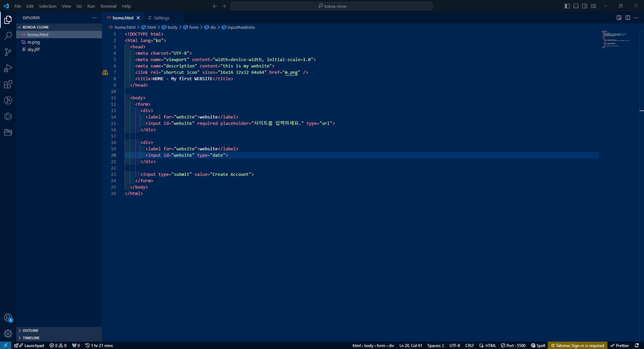Screen dimensions: 644x349
Task: Open the Explorer view in activity bar
Action: coord(8,20)
